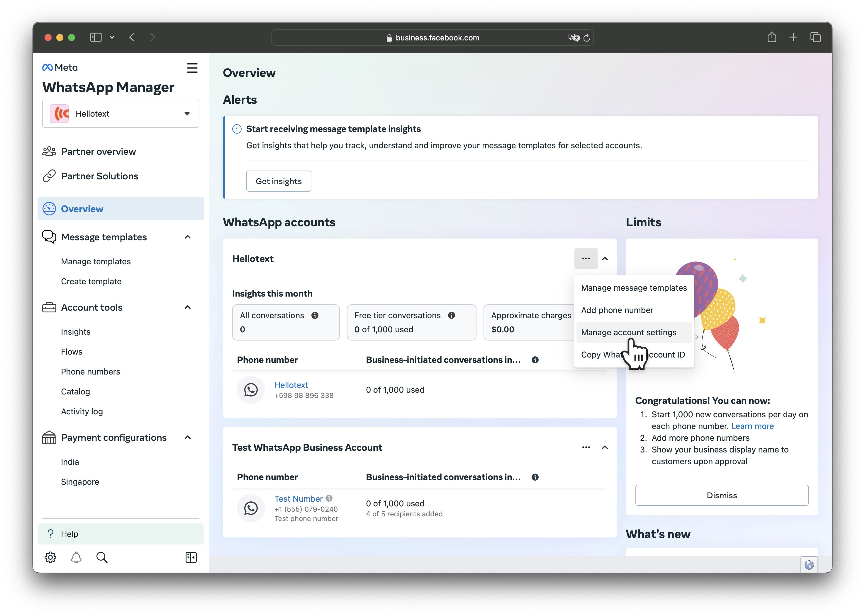Open the Hellotext account selector dropdown
This screenshot has height=616, width=865.
click(121, 114)
